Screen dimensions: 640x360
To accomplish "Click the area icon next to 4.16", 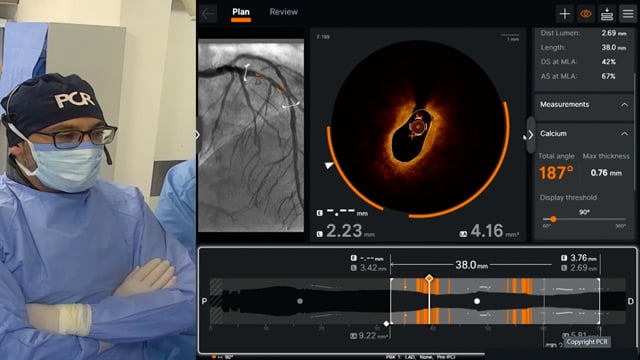I will point(463,234).
